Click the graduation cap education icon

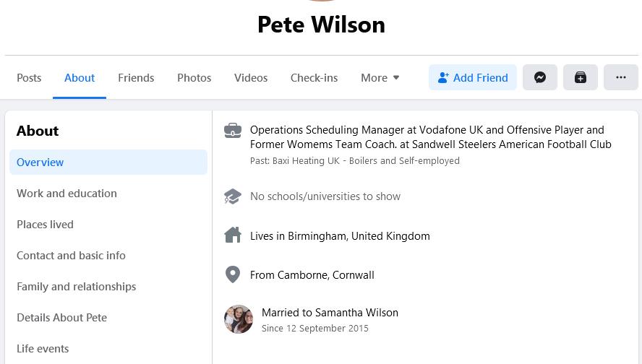pos(233,196)
